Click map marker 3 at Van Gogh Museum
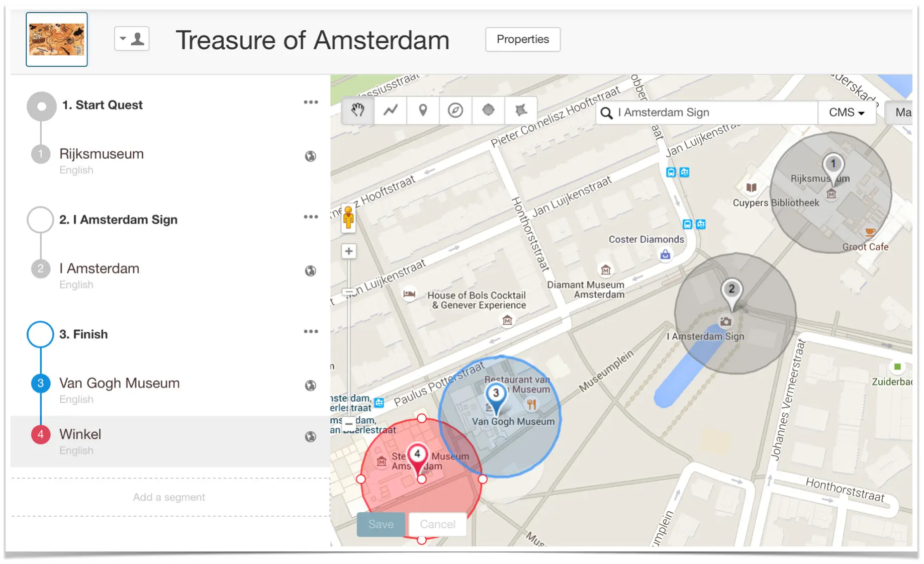924x564 pixels. (496, 397)
